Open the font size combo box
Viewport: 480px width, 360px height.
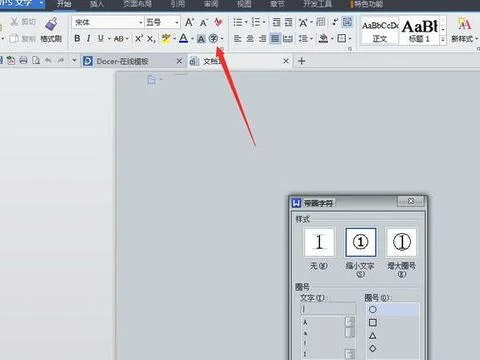coord(163,22)
